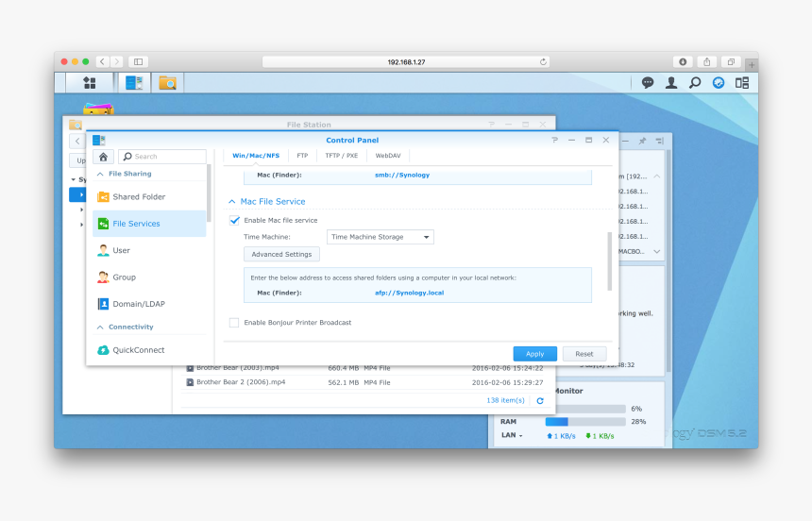The image size is (812, 521).
Task: Click the 138 item(s) count label
Action: pyautogui.click(x=505, y=400)
